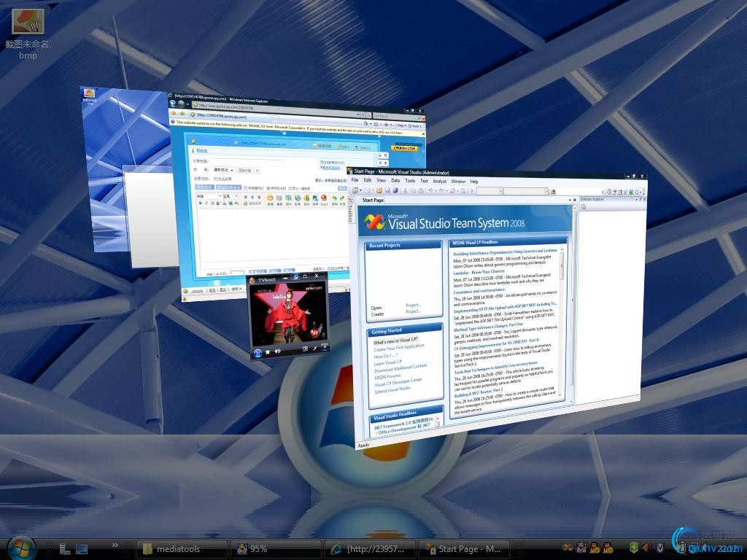Click the computer quick launch icon
The height and width of the screenshot is (560, 747).
click(65, 549)
